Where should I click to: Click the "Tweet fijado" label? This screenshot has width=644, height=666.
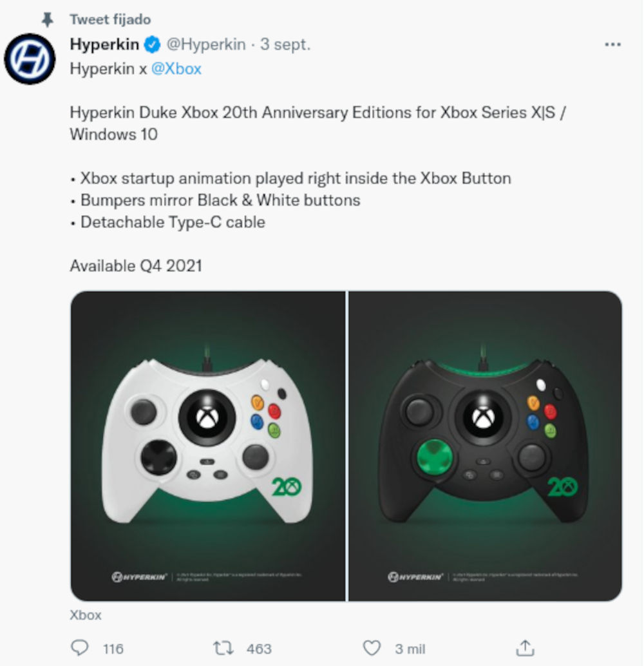110,20
